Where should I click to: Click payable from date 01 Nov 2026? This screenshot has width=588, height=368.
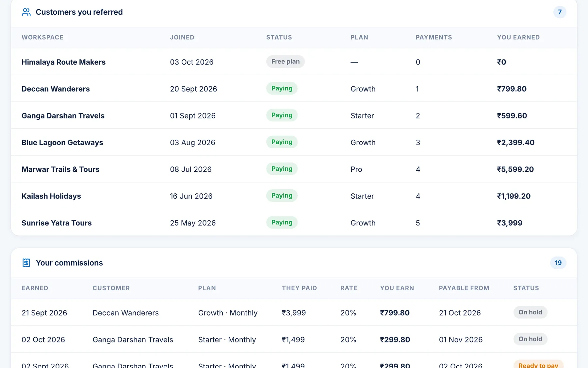click(x=461, y=340)
